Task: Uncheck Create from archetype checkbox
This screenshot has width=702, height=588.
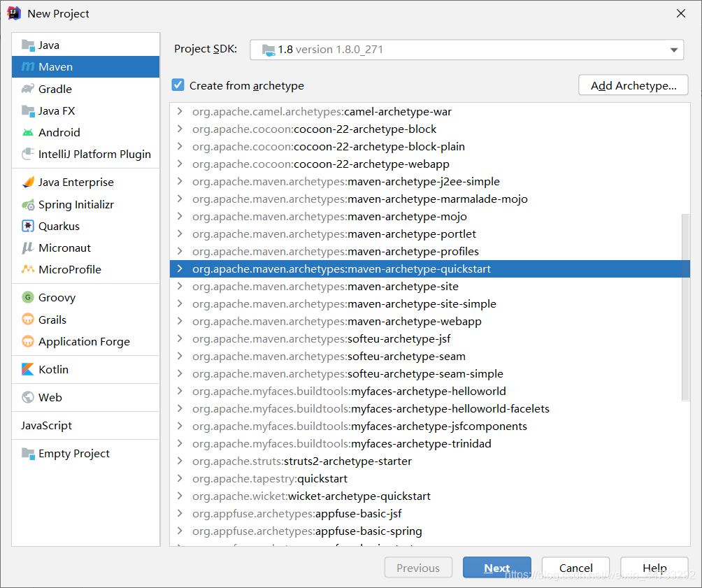Action: (x=178, y=85)
